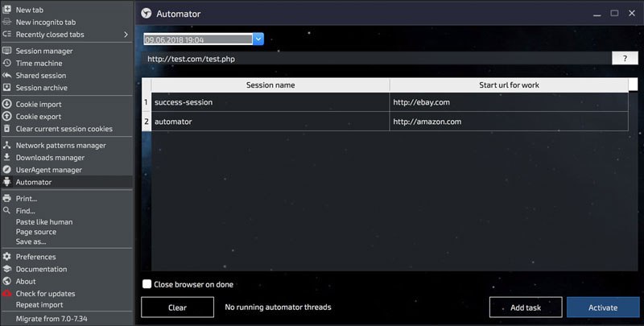Click the Network patterns manager icon
644x326 pixels.
coord(6,145)
